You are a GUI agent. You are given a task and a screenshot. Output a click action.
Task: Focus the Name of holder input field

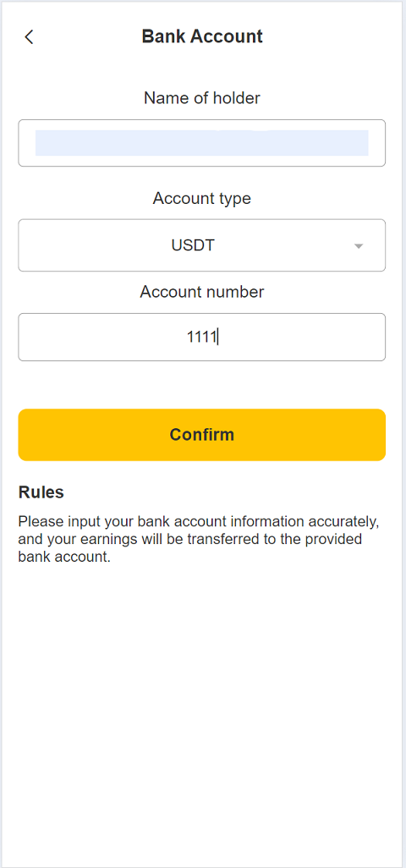point(202,143)
